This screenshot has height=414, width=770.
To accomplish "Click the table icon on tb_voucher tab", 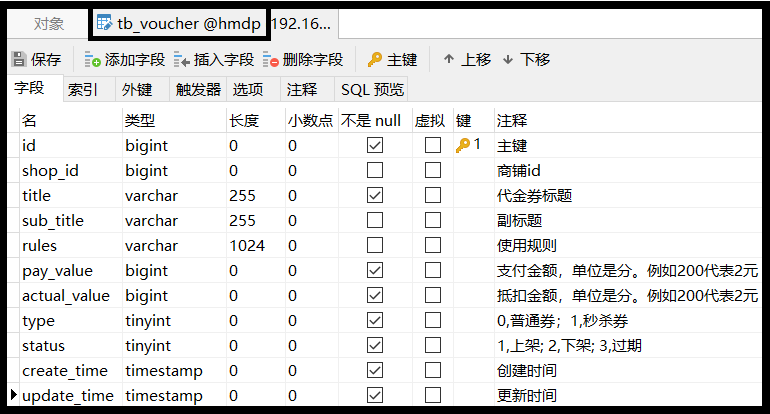I will click(104, 23).
